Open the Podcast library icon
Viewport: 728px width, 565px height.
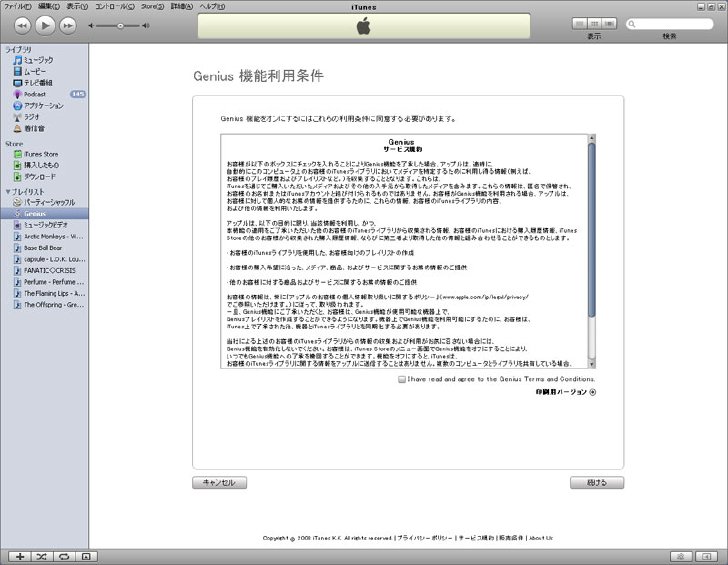pyautogui.click(x=18, y=94)
